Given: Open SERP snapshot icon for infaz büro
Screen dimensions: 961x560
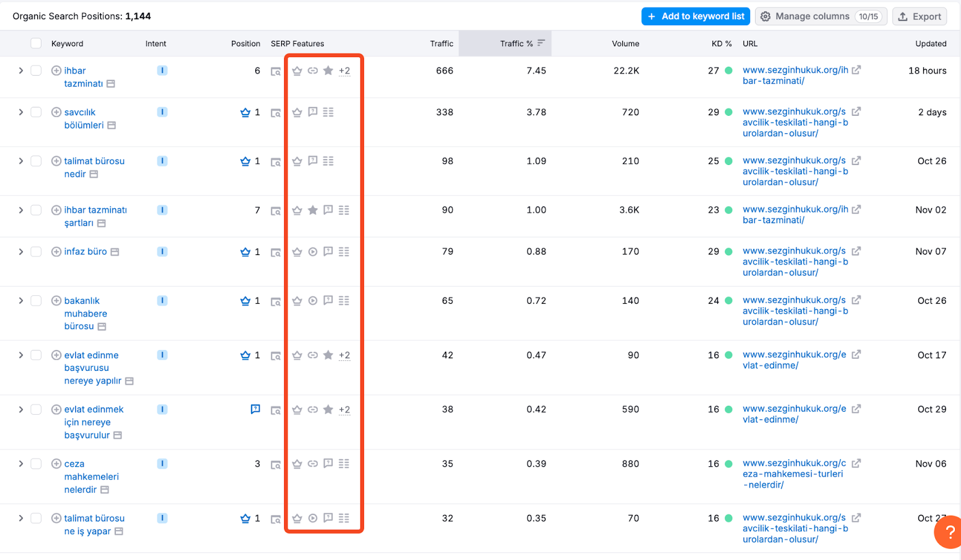Looking at the screenshot, I should [276, 253].
